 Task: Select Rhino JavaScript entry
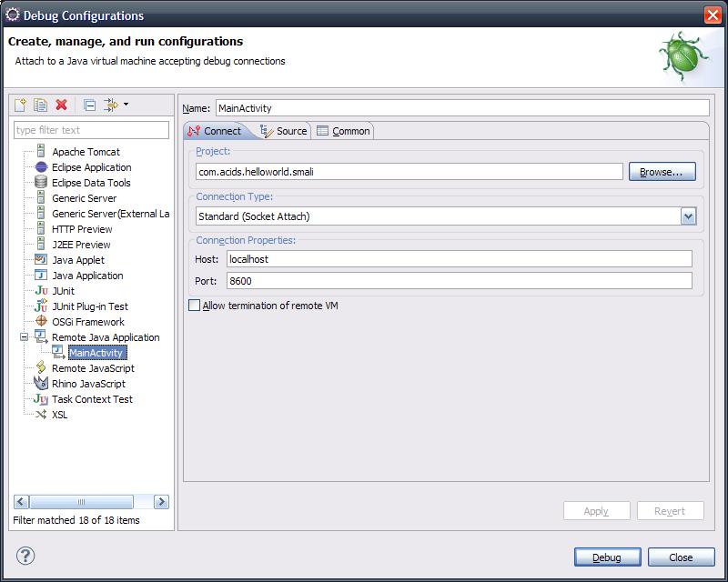point(88,384)
